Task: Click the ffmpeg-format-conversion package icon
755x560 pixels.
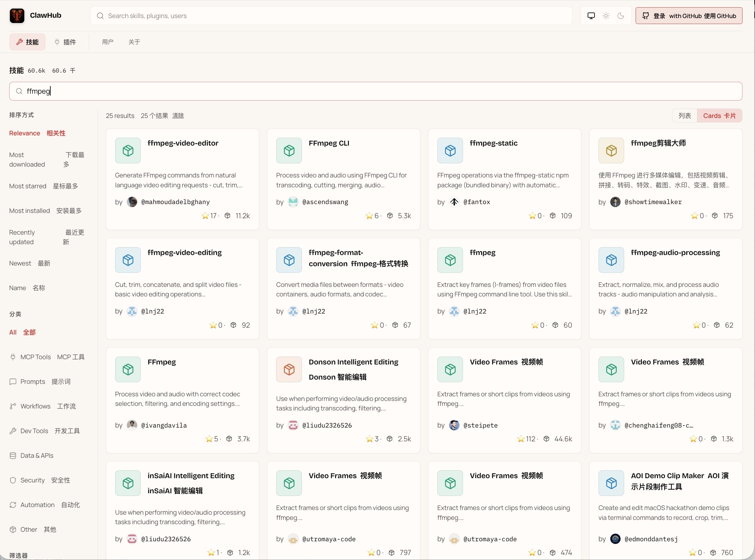Action: tap(289, 260)
